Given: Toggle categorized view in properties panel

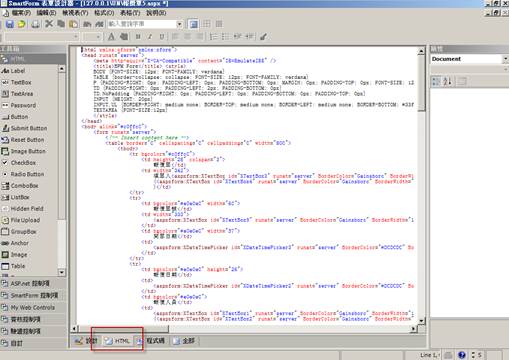Looking at the screenshot, I should 436,81.
